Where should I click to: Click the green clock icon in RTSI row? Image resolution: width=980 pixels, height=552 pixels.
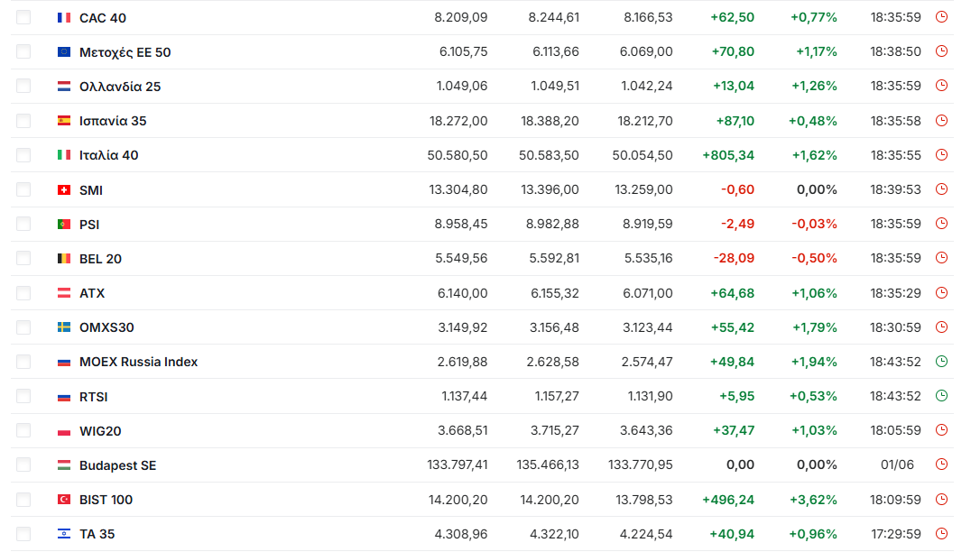pyautogui.click(x=941, y=395)
